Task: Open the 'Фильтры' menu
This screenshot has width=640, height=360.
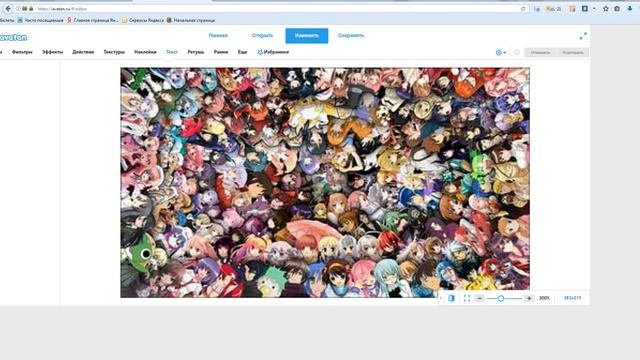Action: [x=22, y=52]
